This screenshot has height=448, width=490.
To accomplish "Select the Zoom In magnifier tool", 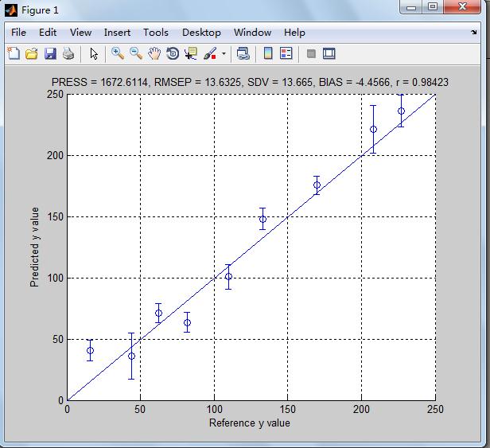I will (x=117, y=54).
